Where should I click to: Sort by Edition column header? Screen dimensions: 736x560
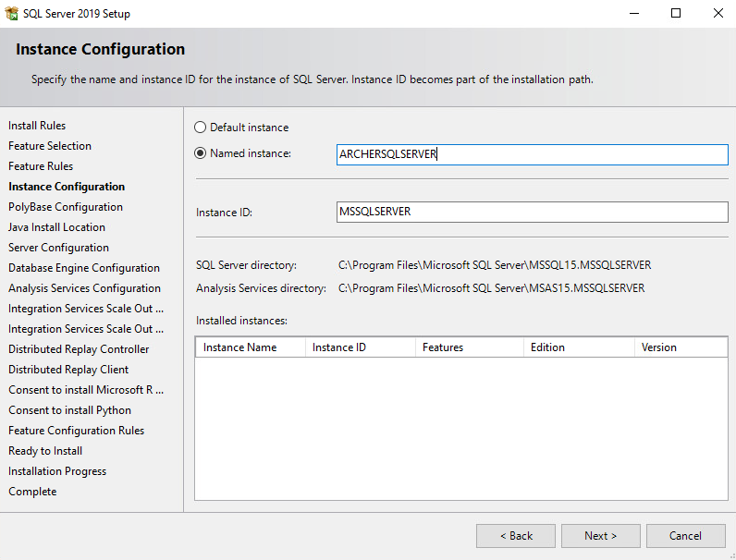click(x=579, y=347)
